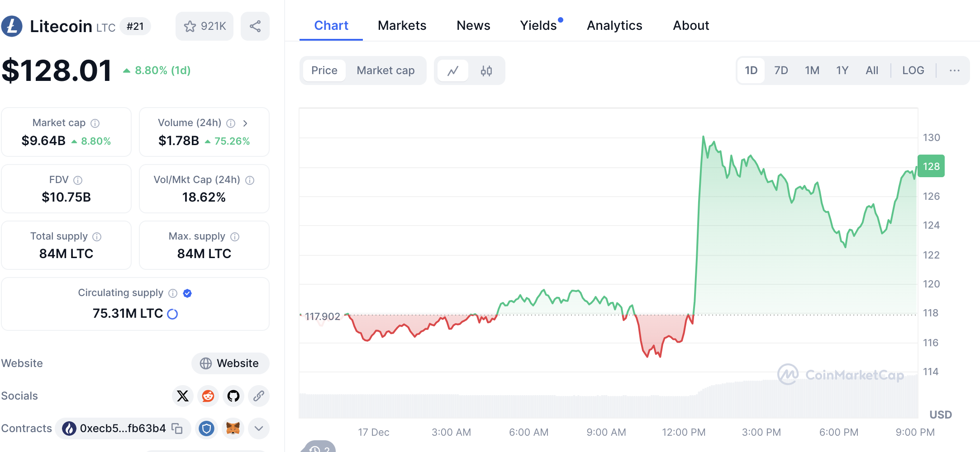
Task: Show info for Max. supply
Action: (x=235, y=237)
